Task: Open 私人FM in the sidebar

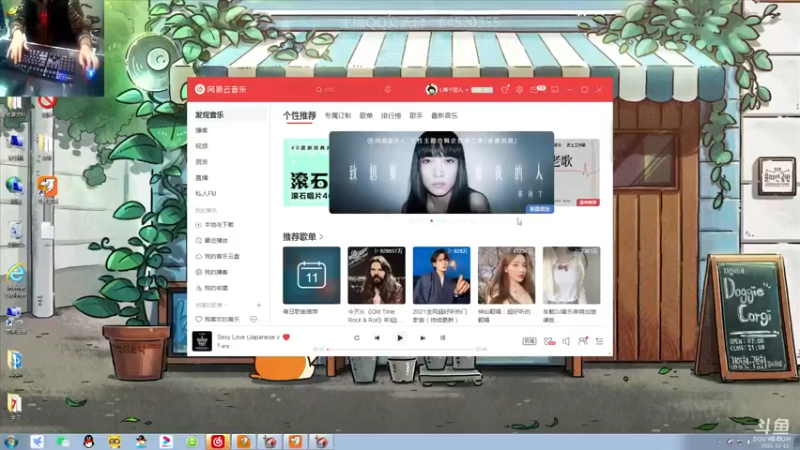Action: [206, 193]
